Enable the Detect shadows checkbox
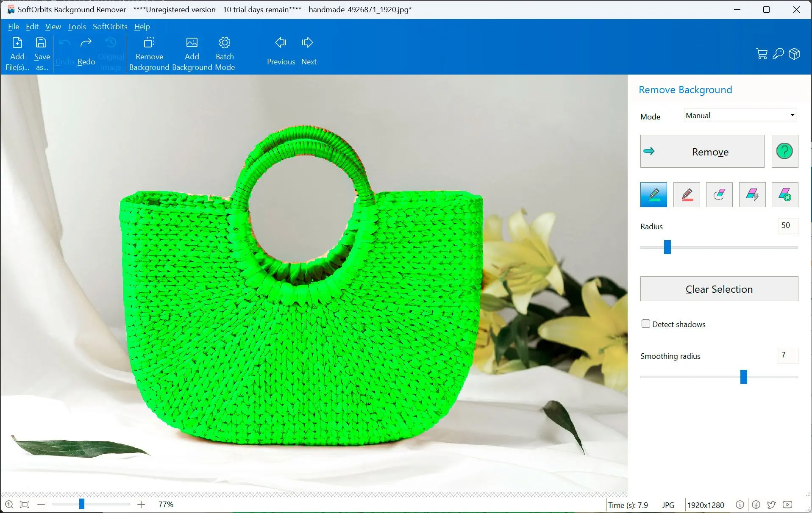 point(645,324)
